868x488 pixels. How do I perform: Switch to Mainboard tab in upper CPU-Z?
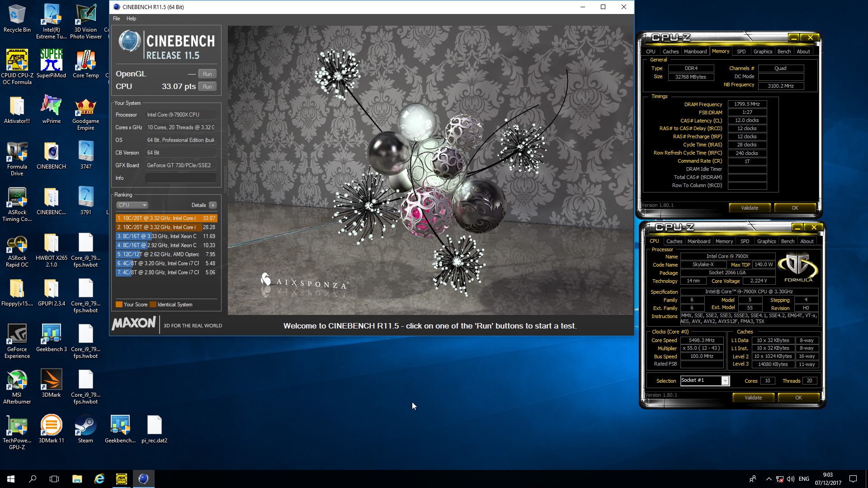[x=695, y=52]
